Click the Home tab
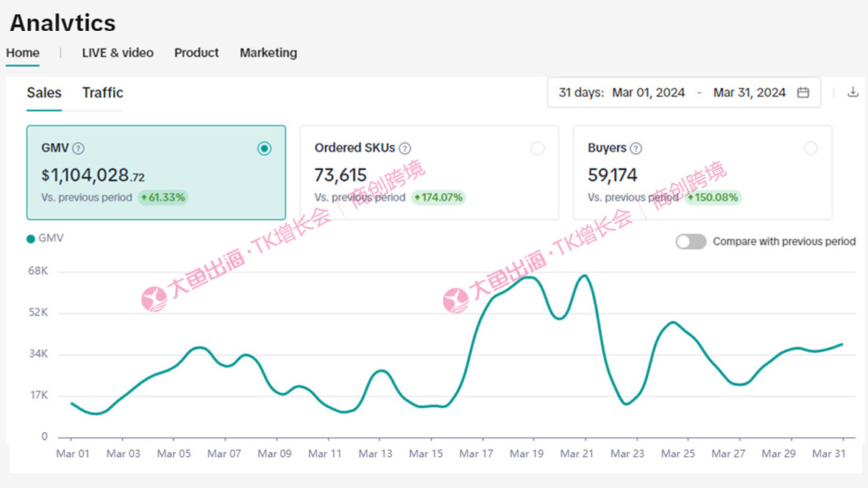Screen dimensions: 868x488 23,53
